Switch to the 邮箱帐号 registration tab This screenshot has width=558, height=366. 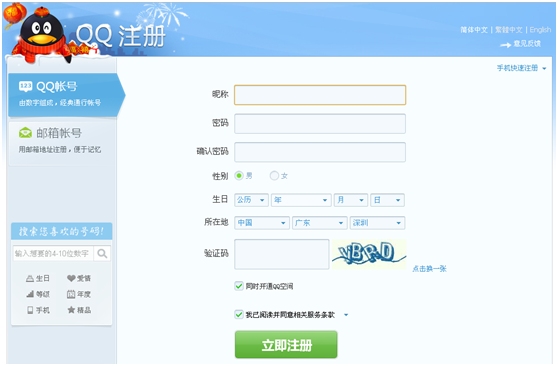pyautogui.click(x=61, y=142)
